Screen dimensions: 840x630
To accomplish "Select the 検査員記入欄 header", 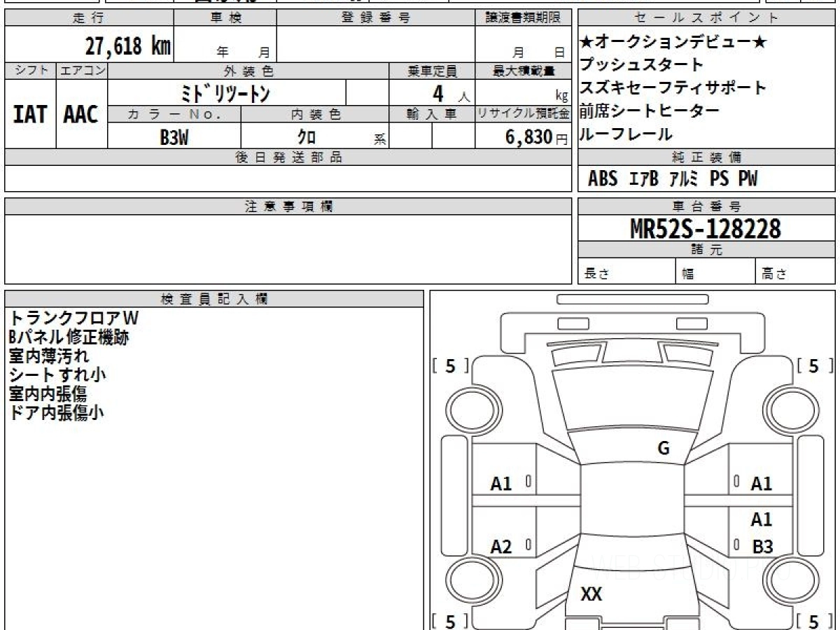I will (x=214, y=299).
